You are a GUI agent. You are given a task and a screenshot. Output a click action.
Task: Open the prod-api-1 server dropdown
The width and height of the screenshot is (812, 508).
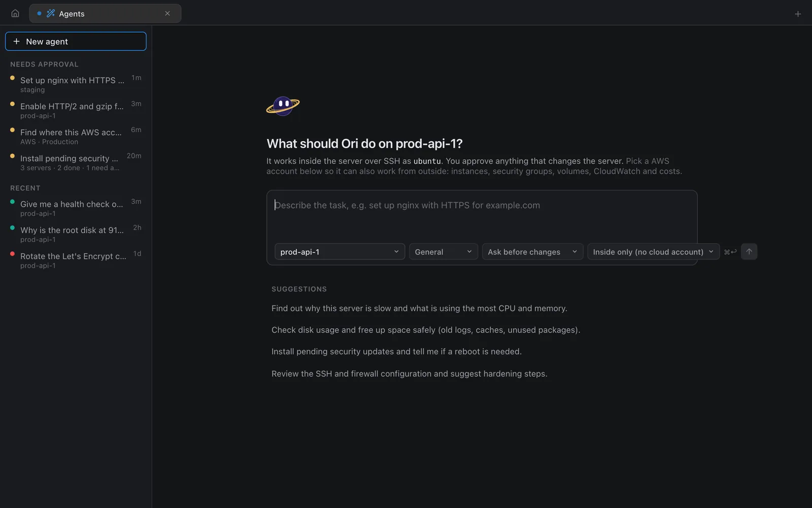point(340,251)
